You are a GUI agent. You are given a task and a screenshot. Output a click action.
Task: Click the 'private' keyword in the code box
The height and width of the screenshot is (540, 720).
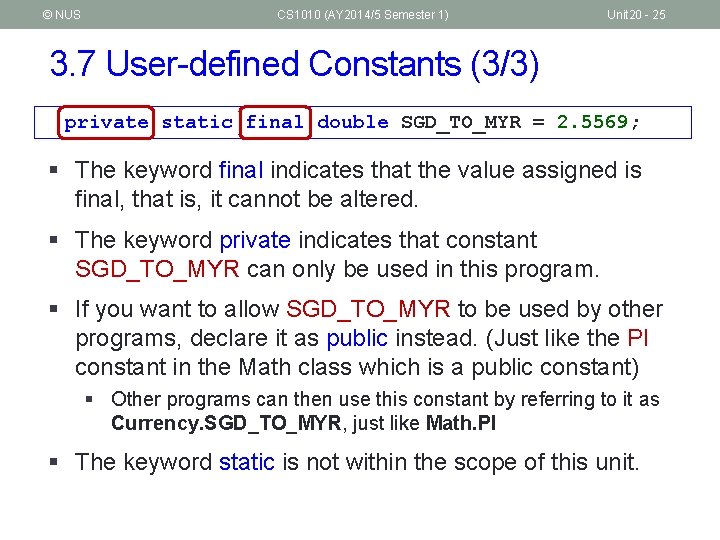click(106, 122)
